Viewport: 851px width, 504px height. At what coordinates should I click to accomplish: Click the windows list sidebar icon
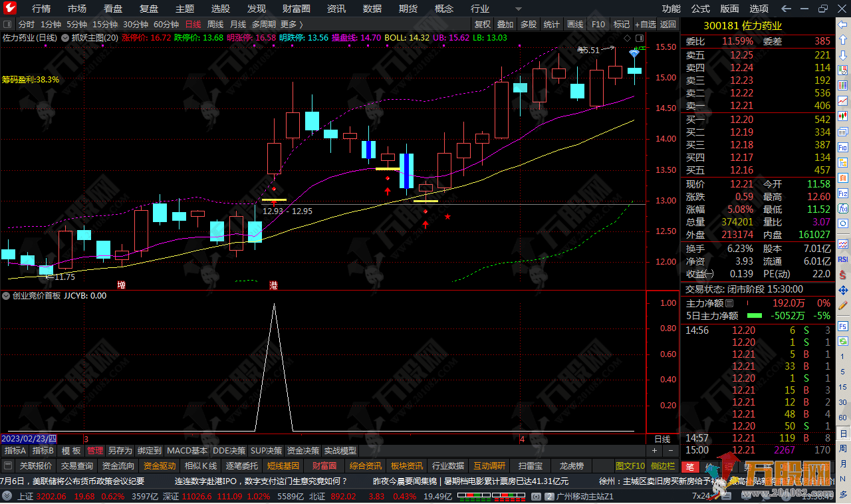[842, 131]
